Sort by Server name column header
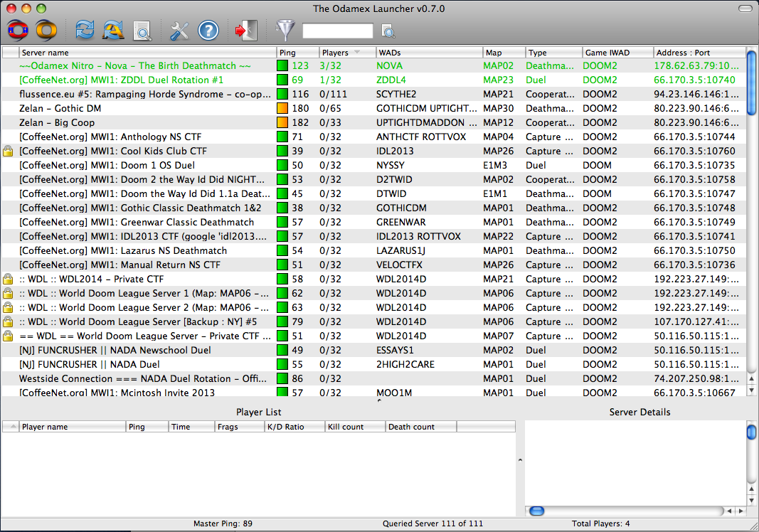The image size is (759, 532). [x=146, y=53]
